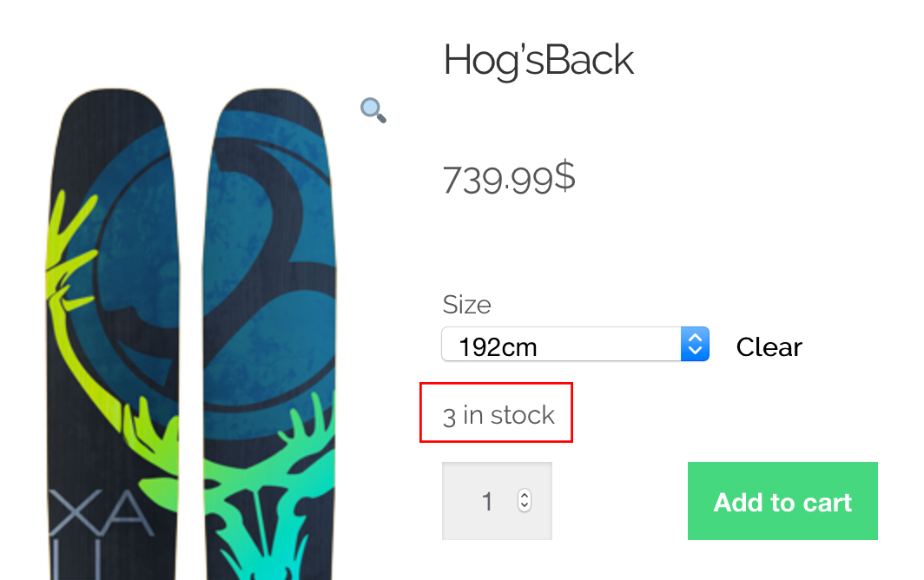Click the Hog'sBack product title
The width and height of the screenshot is (924, 580).
tap(538, 61)
